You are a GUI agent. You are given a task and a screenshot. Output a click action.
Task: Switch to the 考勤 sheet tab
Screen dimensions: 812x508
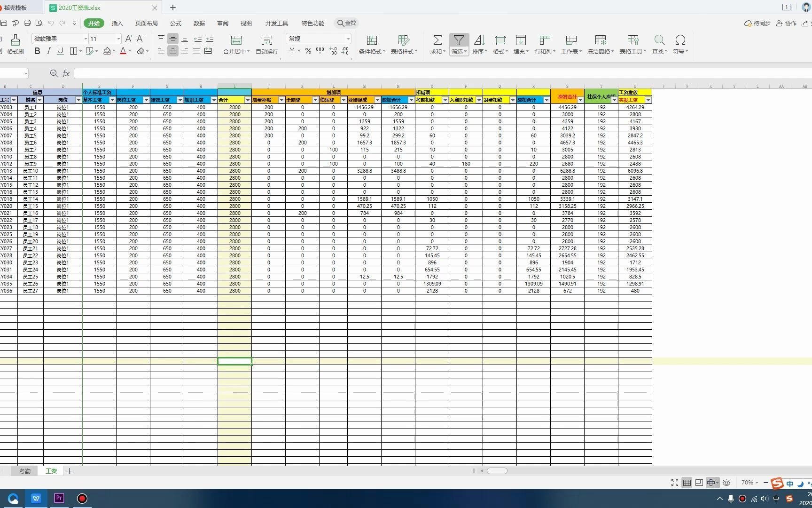pyautogui.click(x=25, y=471)
